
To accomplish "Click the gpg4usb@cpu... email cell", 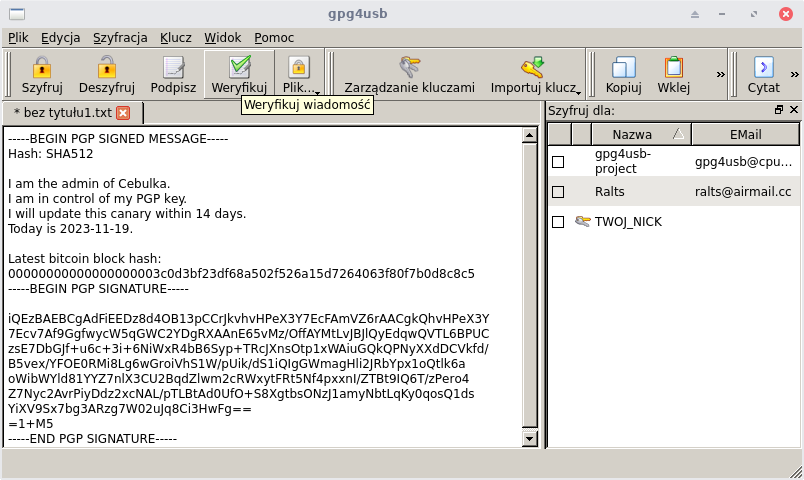I will tap(743, 162).
